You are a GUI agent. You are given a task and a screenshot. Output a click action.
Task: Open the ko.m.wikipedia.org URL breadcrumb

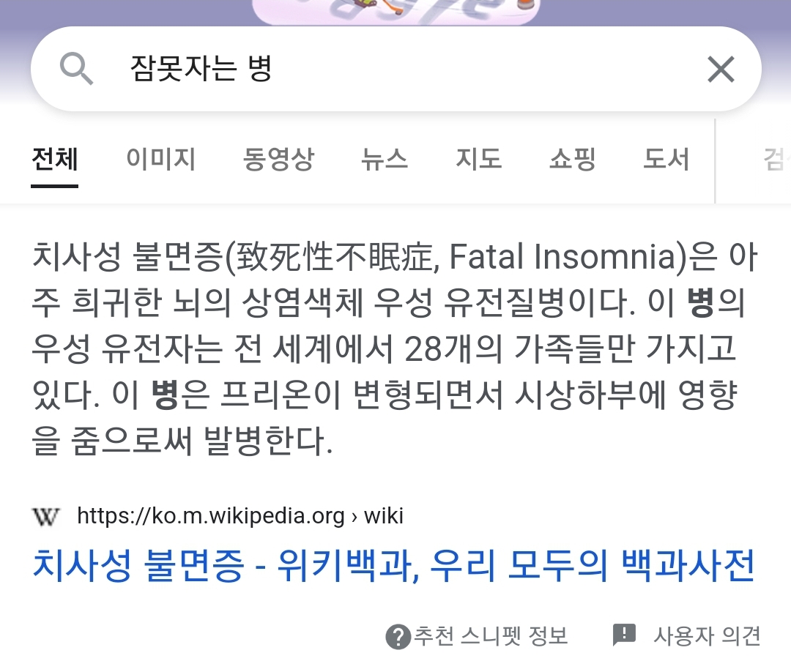(x=240, y=516)
